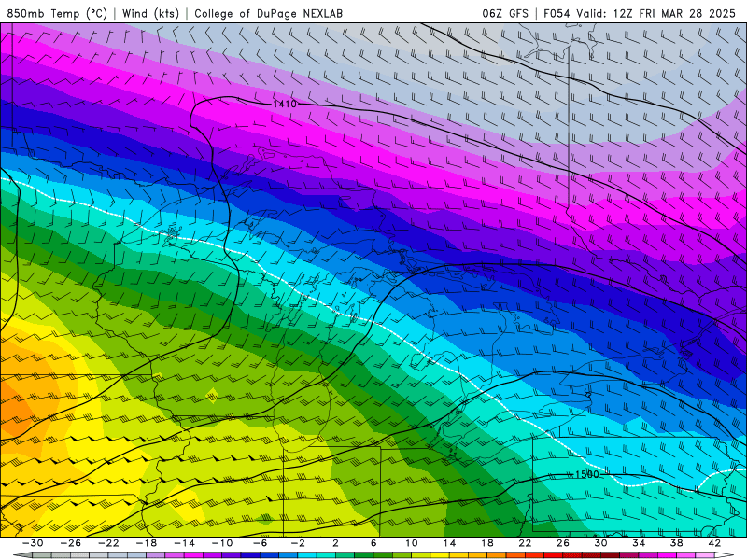
Task: Click the positive 14 value on the color scale
Action: click(x=449, y=543)
